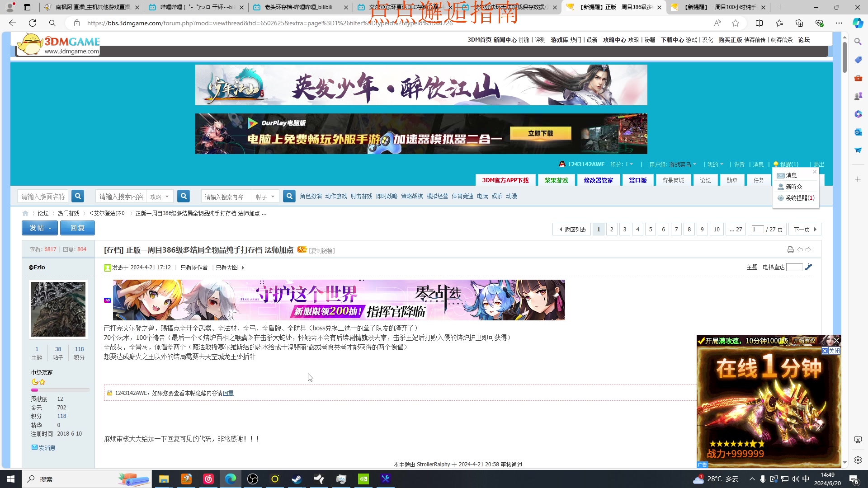The image size is (868, 488).
Task: Click the previous thread left-arrow icon
Action: [800, 250]
